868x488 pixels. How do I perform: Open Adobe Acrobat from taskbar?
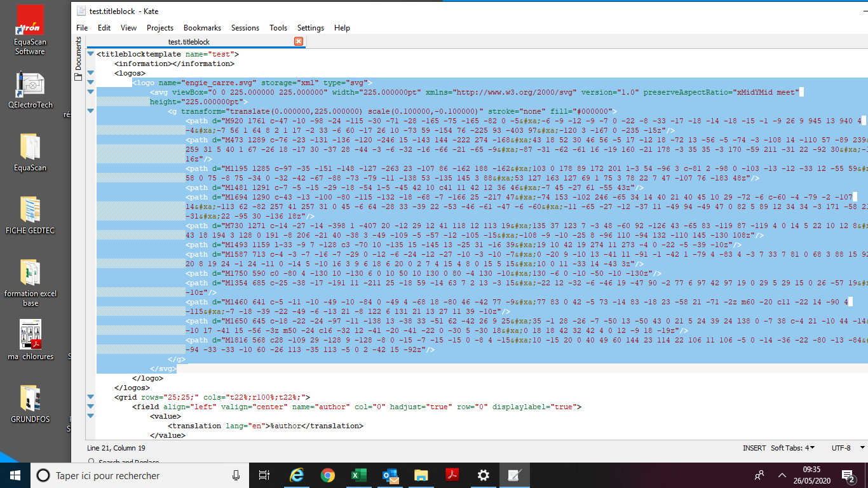pyautogui.click(x=452, y=475)
